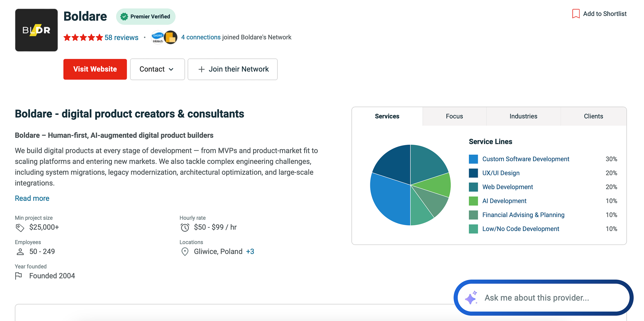Click the sparkle AI icon in the ask box
This screenshot has width=644, height=321.
[x=471, y=297]
